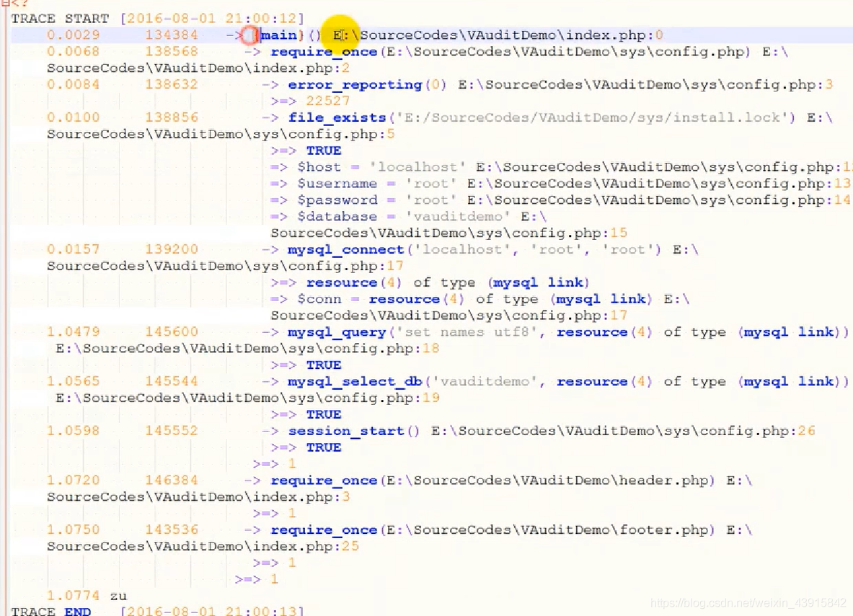Click the error_reporting function name

point(355,85)
